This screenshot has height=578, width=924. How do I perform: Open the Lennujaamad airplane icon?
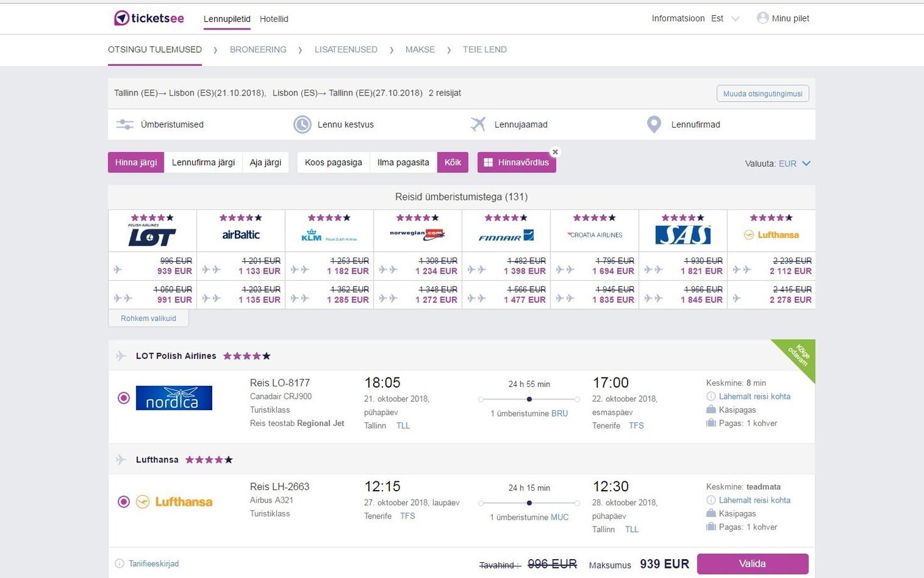pyautogui.click(x=478, y=124)
